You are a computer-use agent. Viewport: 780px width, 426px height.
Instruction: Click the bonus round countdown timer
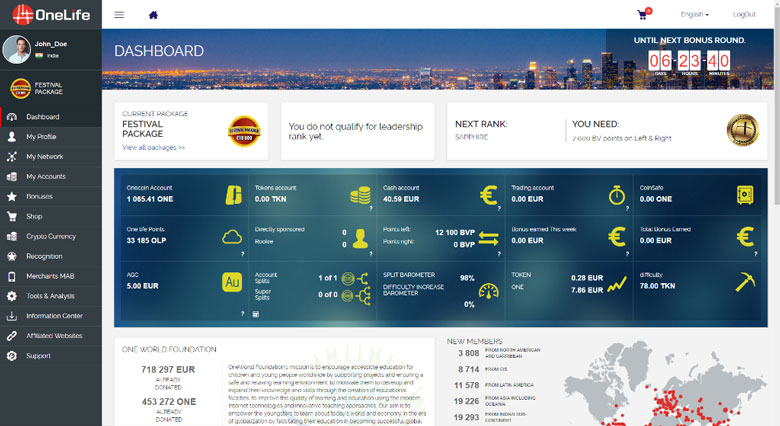[x=689, y=61]
